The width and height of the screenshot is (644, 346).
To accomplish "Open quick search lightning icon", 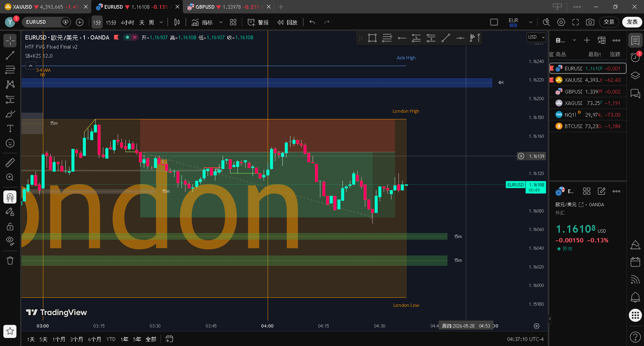I will pyautogui.click(x=546, y=22).
